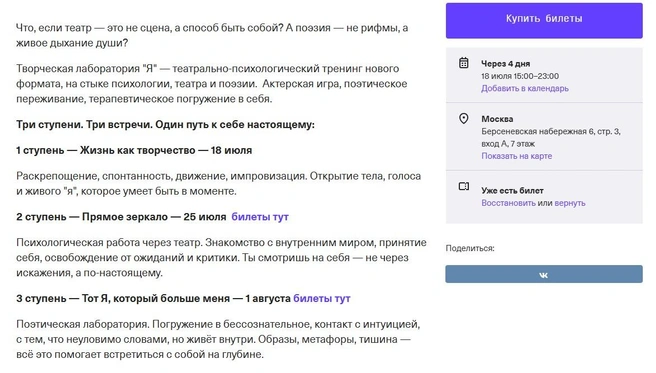
Task: Click paragraph starting Поэтическая лаборатория
Action: point(218,339)
